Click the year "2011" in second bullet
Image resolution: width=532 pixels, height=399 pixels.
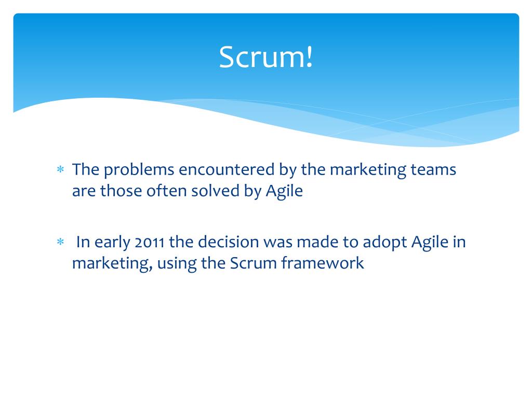(150, 243)
